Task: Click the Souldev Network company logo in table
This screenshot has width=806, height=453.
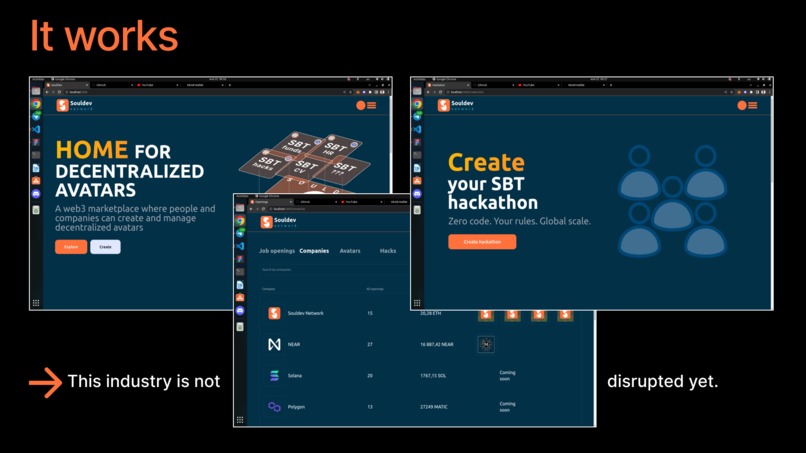Action: click(274, 313)
